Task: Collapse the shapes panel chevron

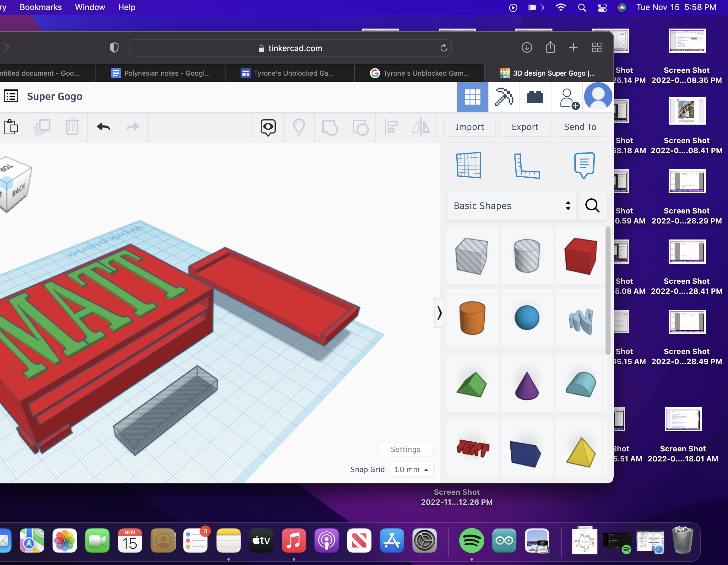Action: (439, 313)
